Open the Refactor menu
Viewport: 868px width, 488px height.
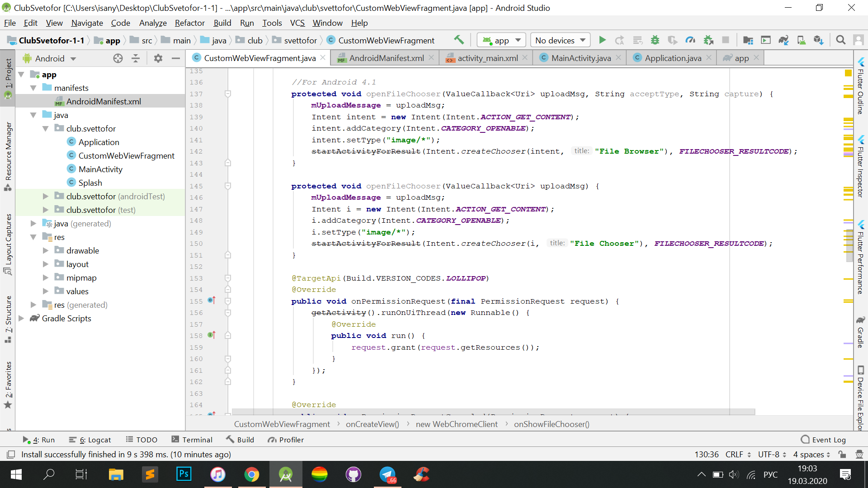pyautogui.click(x=189, y=23)
